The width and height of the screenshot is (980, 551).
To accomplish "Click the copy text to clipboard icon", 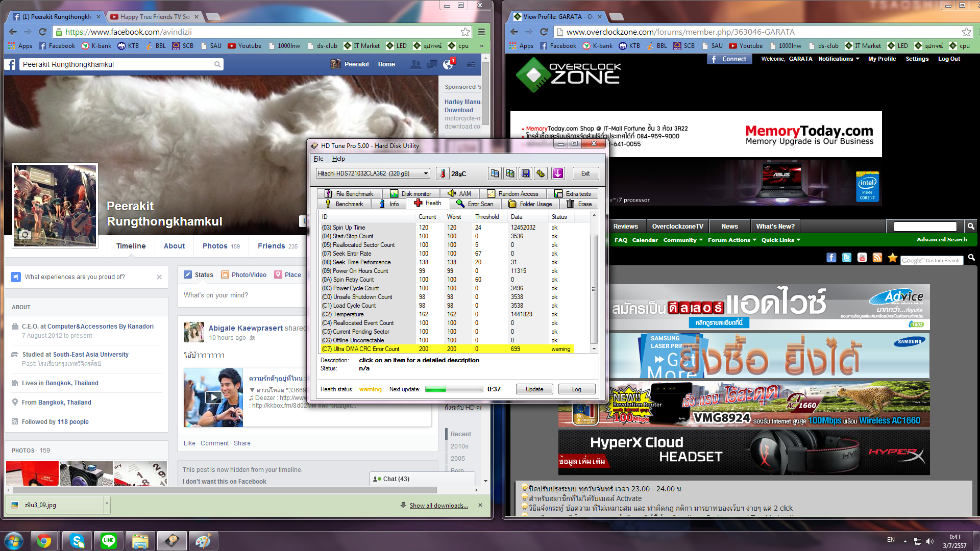I will pos(495,173).
